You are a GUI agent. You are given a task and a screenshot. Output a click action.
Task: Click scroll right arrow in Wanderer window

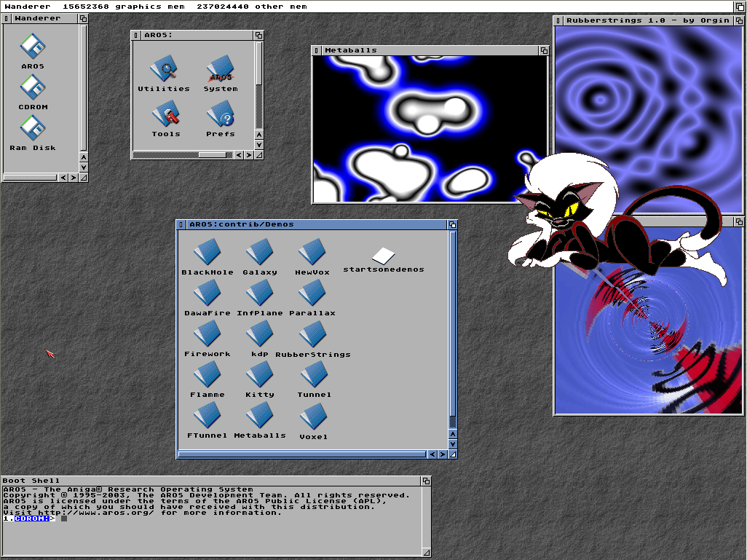point(74,178)
